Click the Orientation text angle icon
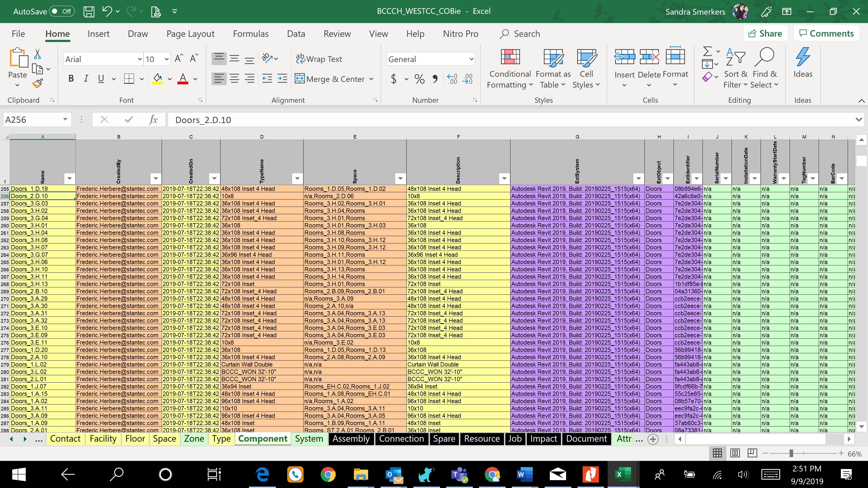The height and width of the screenshot is (488, 868). click(267, 59)
